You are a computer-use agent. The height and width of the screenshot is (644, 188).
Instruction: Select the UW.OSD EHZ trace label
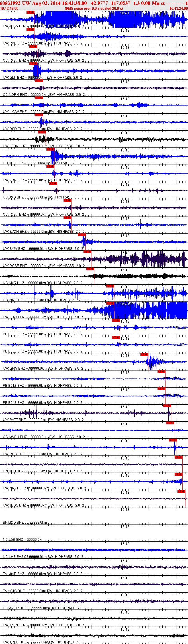pos(43,129)
